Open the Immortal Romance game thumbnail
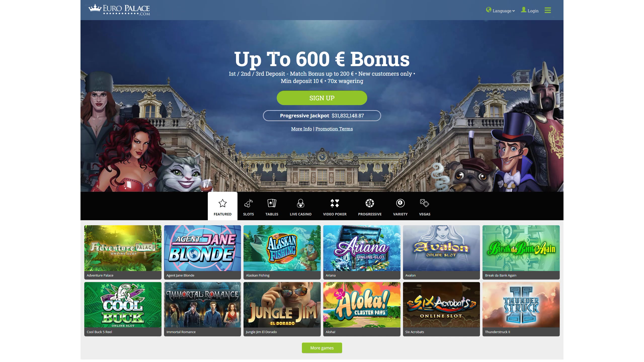This screenshot has height=362, width=644. tap(202, 309)
